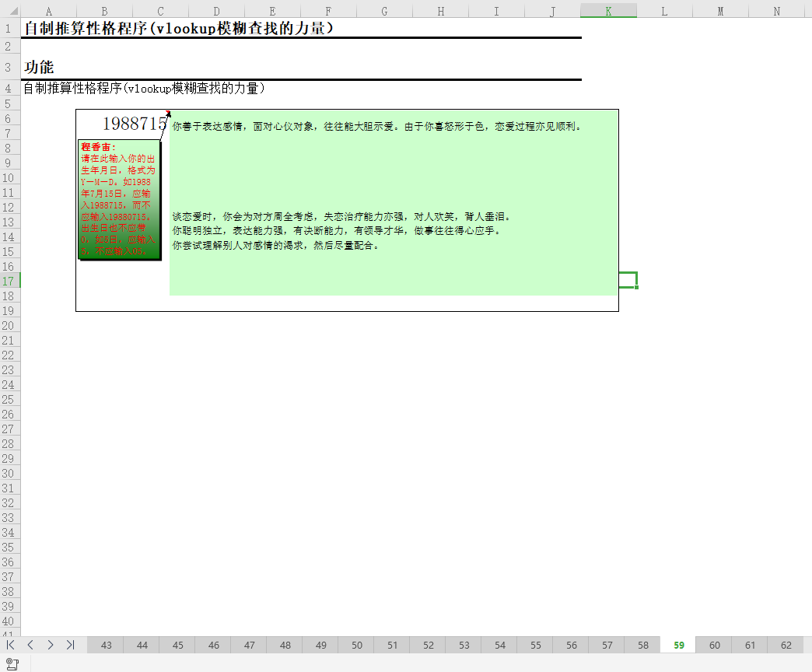The image size is (812, 672).
Task: Select row 3 header
Action: [x=10, y=68]
